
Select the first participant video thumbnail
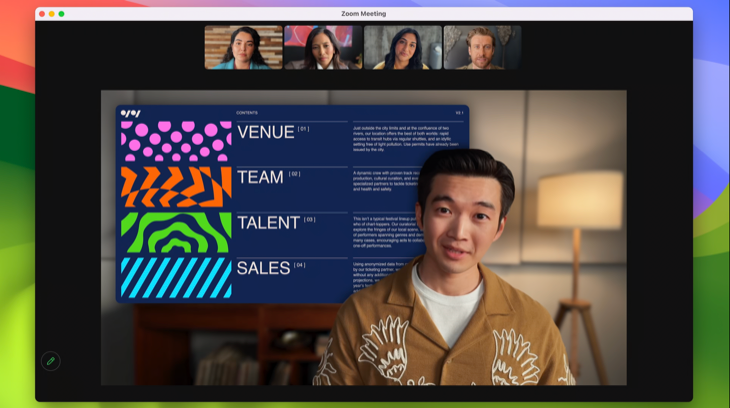[x=243, y=47]
